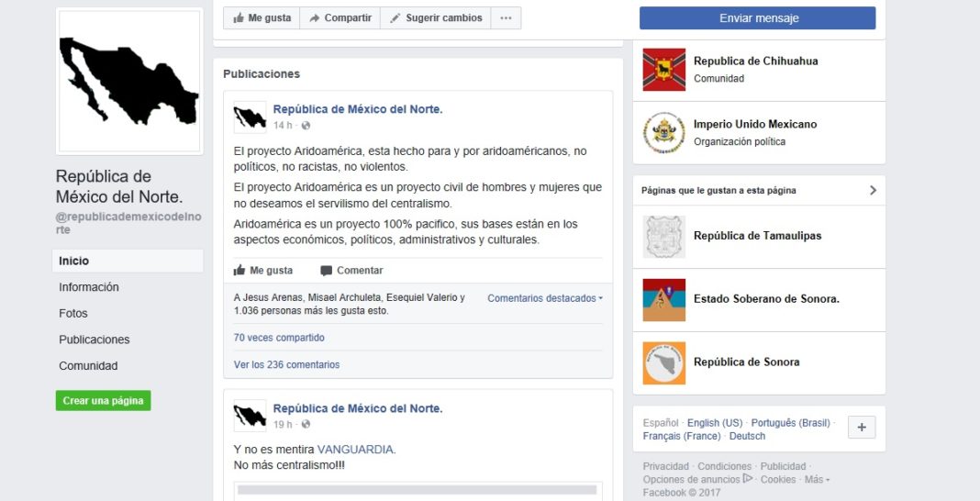Go to the Fotos section
This screenshot has width=980, height=501.
[x=73, y=314]
